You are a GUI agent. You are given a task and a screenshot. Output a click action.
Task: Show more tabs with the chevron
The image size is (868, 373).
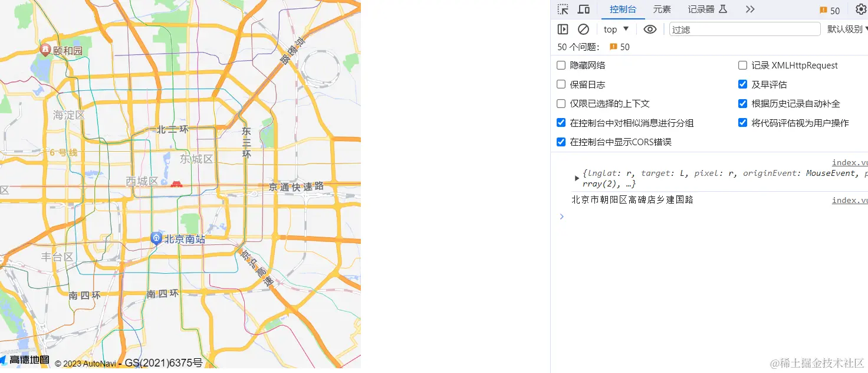coord(750,9)
